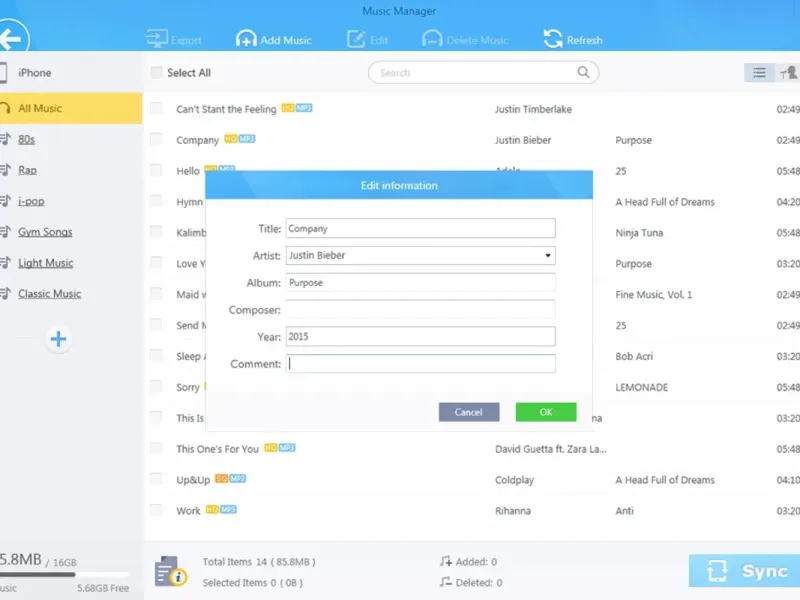800x600 pixels.
Task: Go back using the arrow icon
Action: 11,38
